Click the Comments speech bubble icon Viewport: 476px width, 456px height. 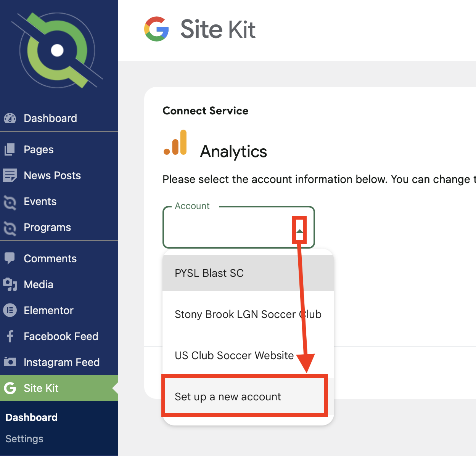(10, 259)
